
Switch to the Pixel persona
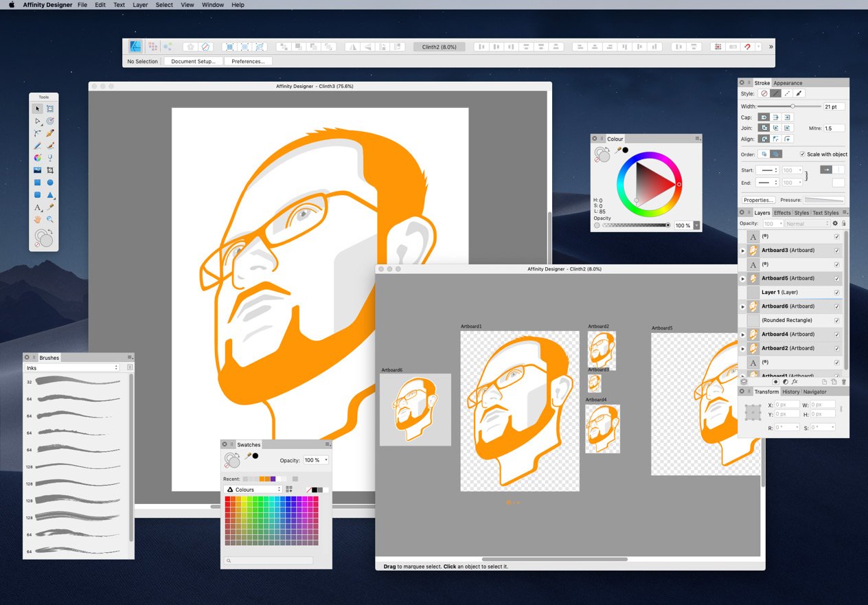152,47
